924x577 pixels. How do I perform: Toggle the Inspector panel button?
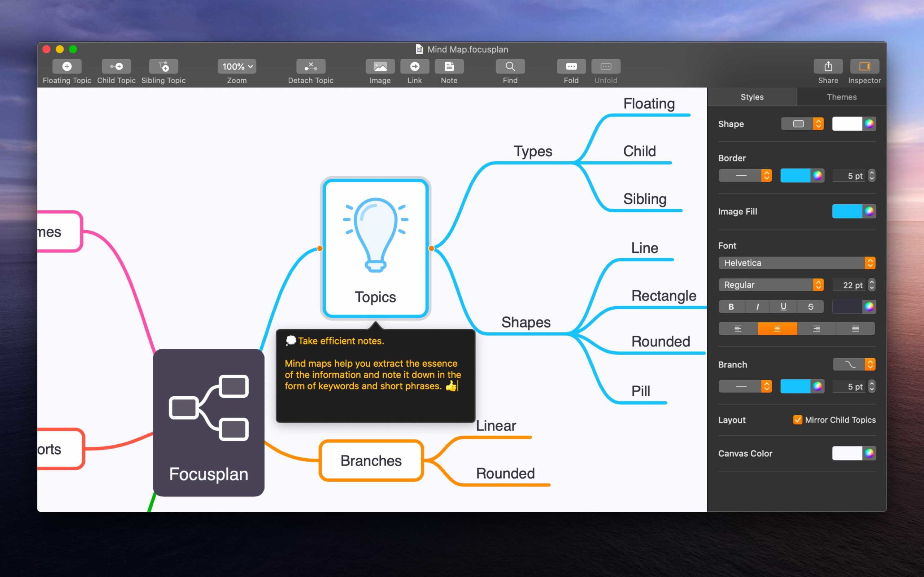864,66
